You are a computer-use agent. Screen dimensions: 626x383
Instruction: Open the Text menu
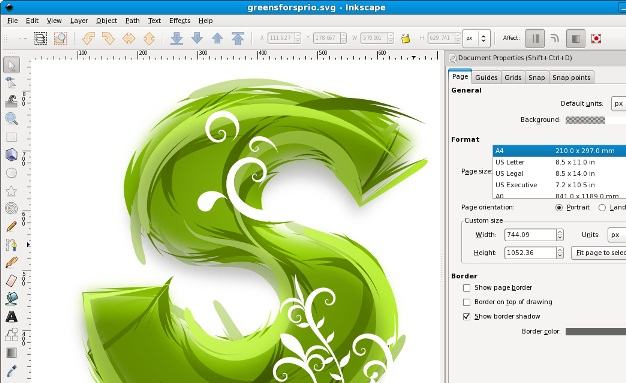coord(154,20)
